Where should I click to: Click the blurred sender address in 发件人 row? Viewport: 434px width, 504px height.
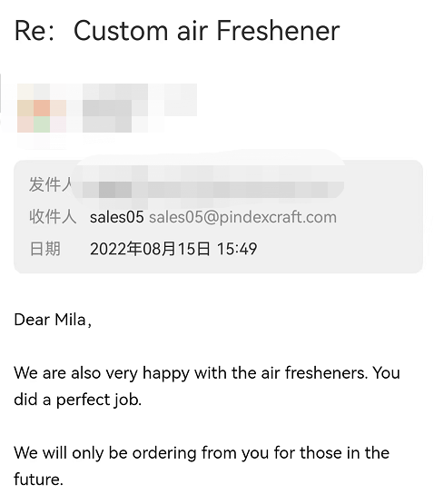(x=208, y=185)
